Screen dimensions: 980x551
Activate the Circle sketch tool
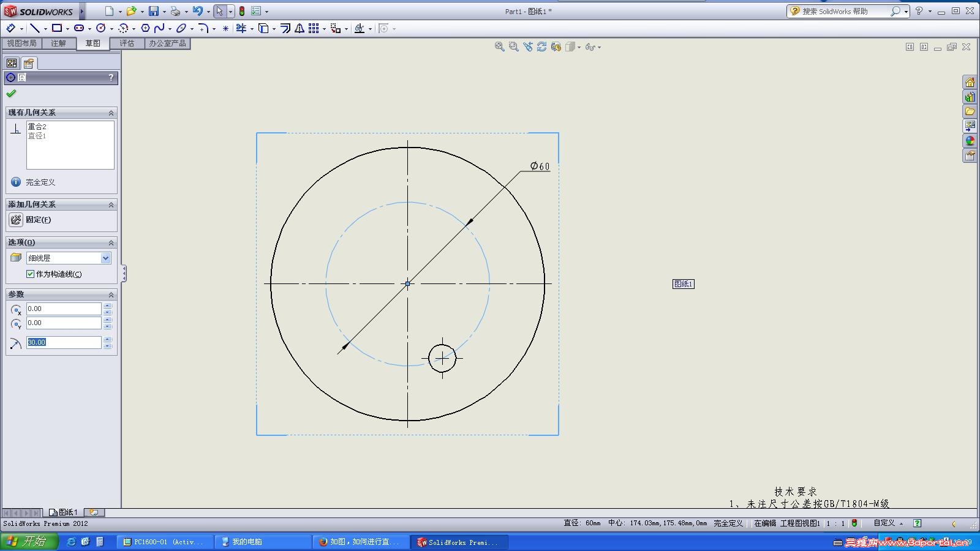[101, 28]
